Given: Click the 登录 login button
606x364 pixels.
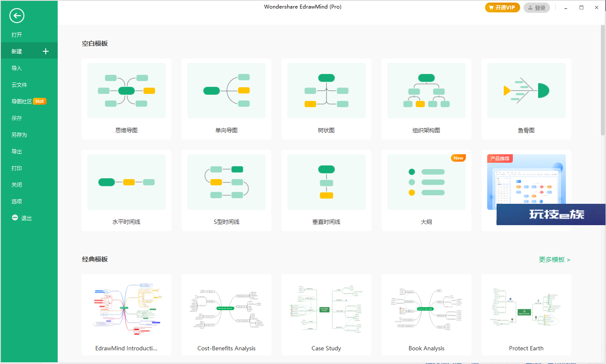Looking at the screenshot, I should (537, 8).
